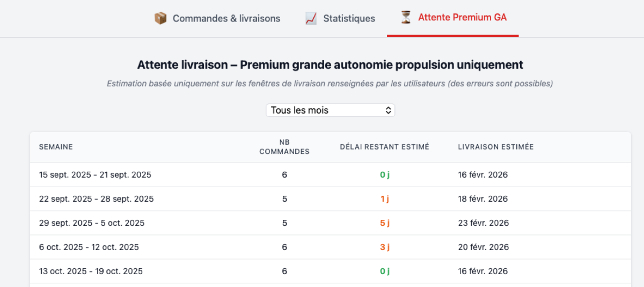Click the hourglass icon
644x287 pixels.
pos(406,18)
